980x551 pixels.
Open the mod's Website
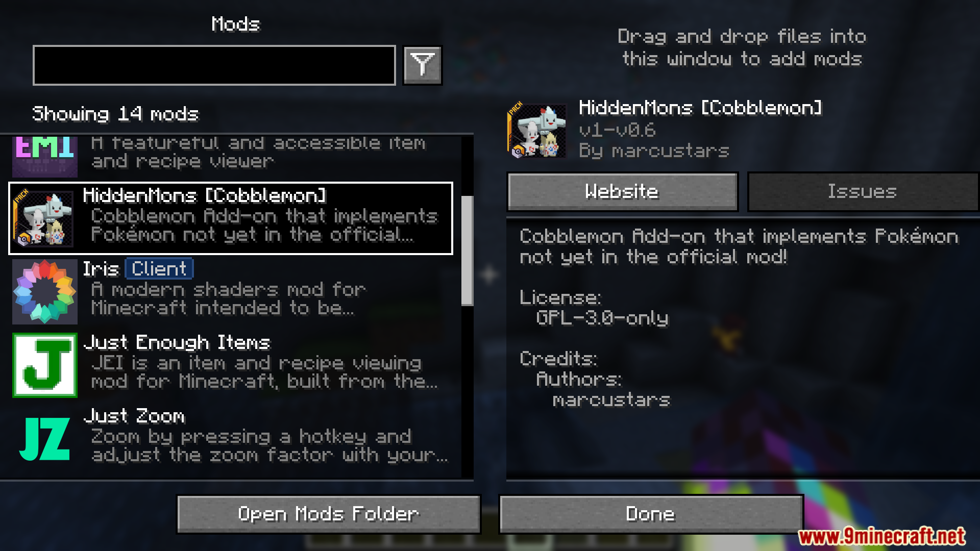point(622,191)
